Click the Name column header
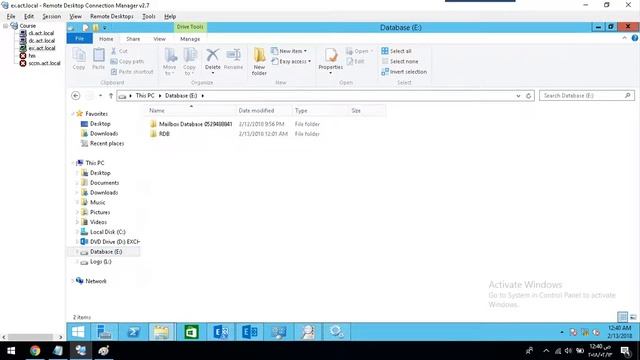This screenshot has height=360, width=640. click(190, 111)
